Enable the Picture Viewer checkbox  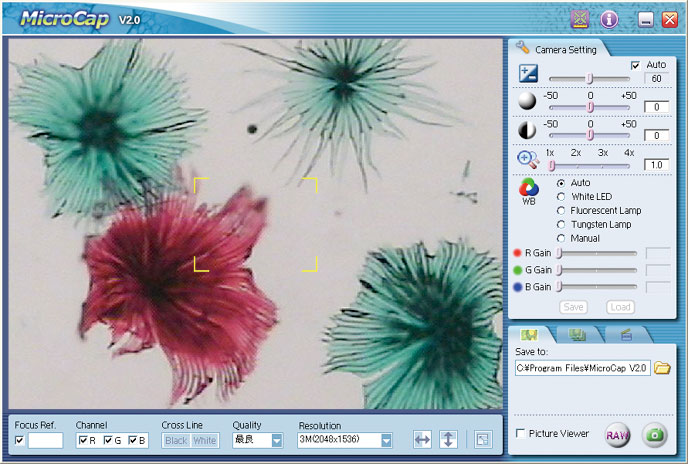click(x=520, y=433)
